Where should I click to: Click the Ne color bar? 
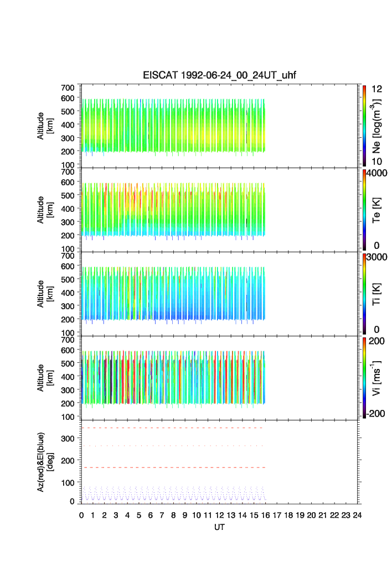tap(364, 126)
